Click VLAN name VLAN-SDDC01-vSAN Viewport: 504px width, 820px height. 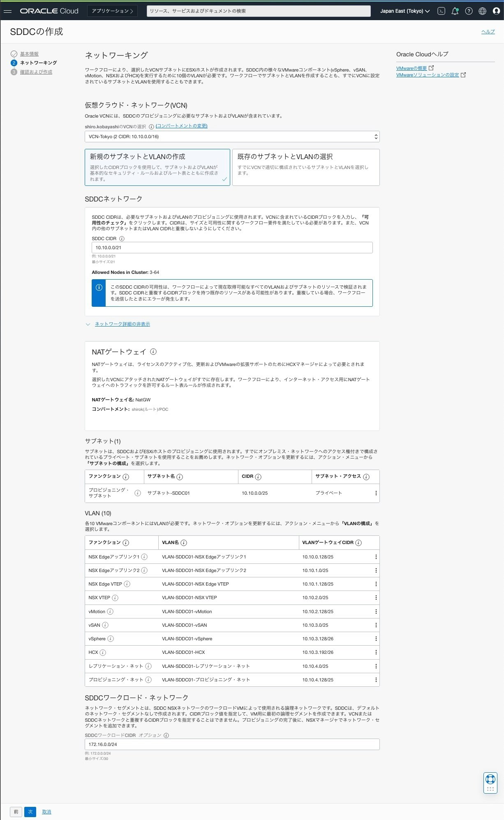(185, 625)
